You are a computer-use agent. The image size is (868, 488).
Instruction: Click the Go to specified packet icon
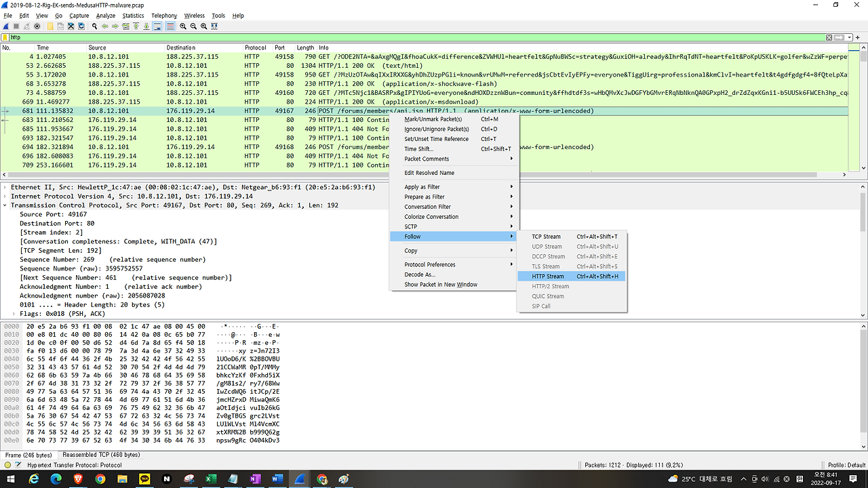125,26
